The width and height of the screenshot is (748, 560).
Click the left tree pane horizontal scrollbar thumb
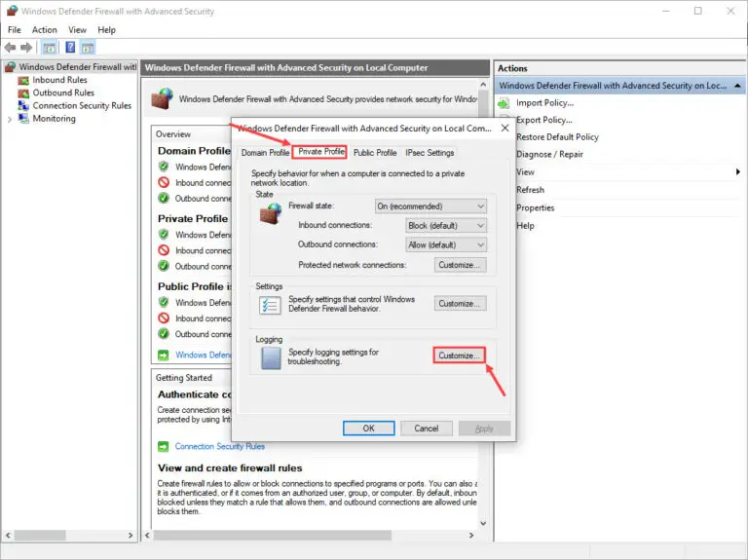pyautogui.click(x=40, y=536)
